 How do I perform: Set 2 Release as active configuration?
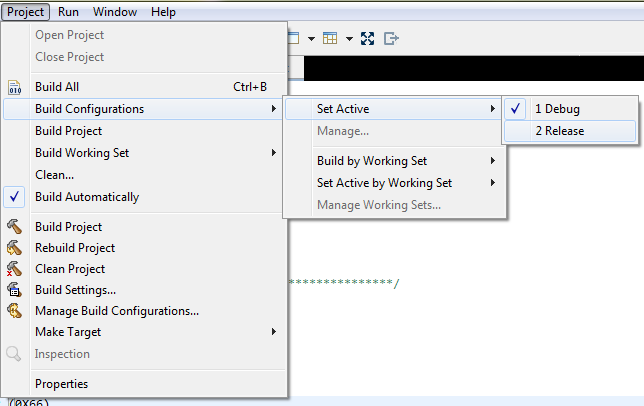click(559, 131)
